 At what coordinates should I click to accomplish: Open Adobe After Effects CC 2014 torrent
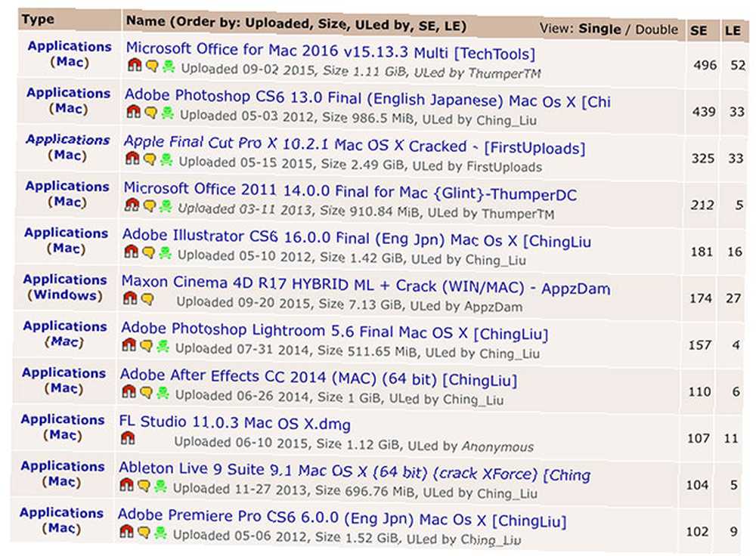pos(318,377)
